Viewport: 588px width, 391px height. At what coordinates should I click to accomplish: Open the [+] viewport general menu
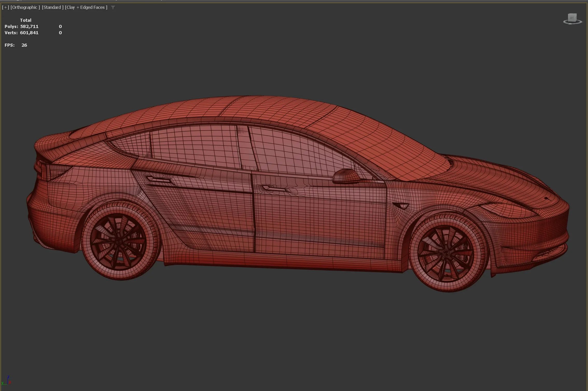(5, 7)
